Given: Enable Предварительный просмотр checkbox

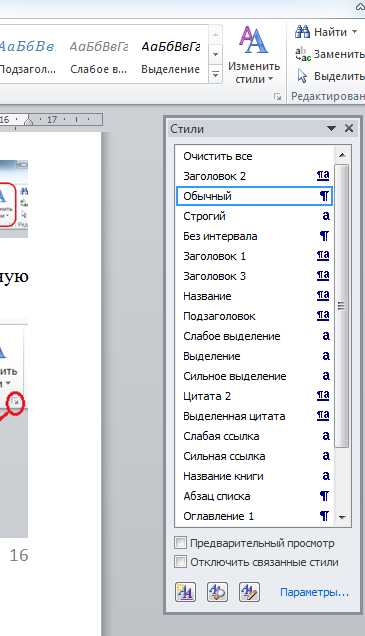Looking at the screenshot, I should [180, 543].
